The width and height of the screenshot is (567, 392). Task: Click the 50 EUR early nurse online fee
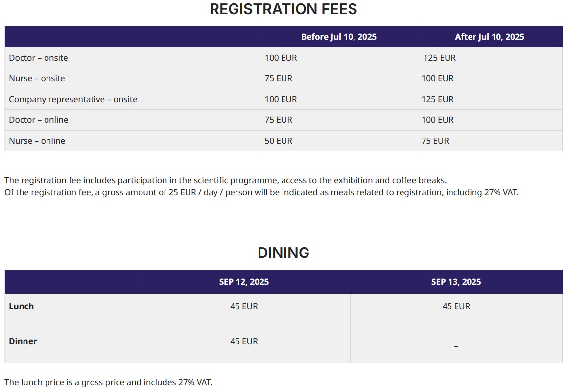click(278, 141)
